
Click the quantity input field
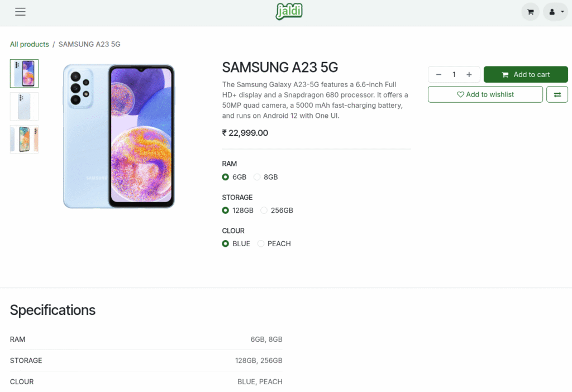coord(454,75)
